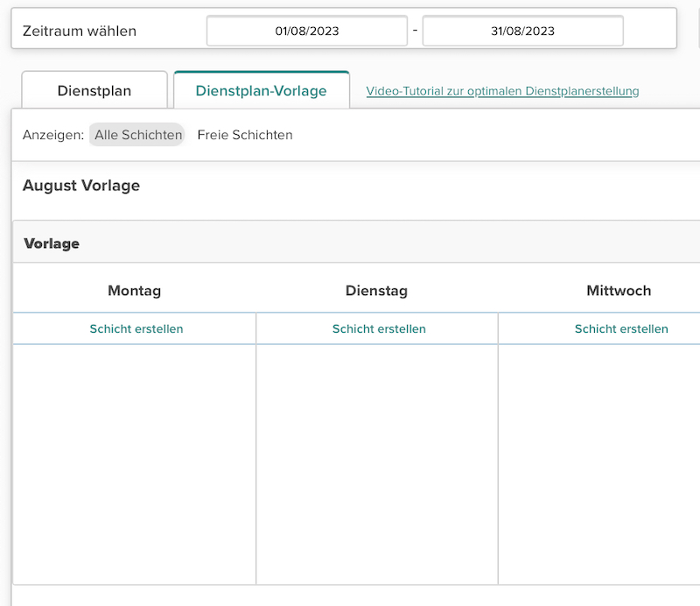Click the empty Dienstag shift area
This screenshot has height=606, width=700.
point(377,464)
